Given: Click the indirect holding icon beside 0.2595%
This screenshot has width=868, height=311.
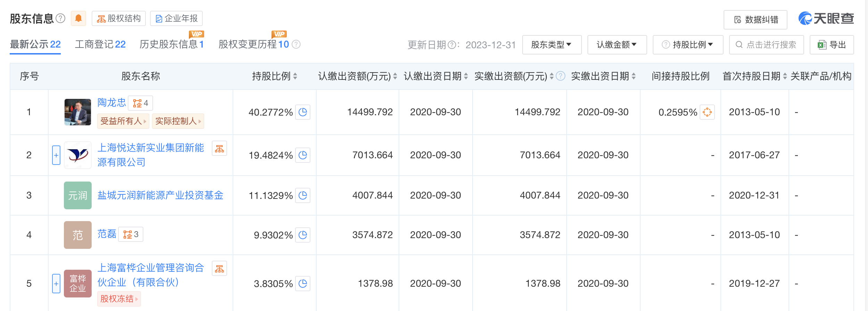Looking at the screenshot, I should (x=707, y=112).
